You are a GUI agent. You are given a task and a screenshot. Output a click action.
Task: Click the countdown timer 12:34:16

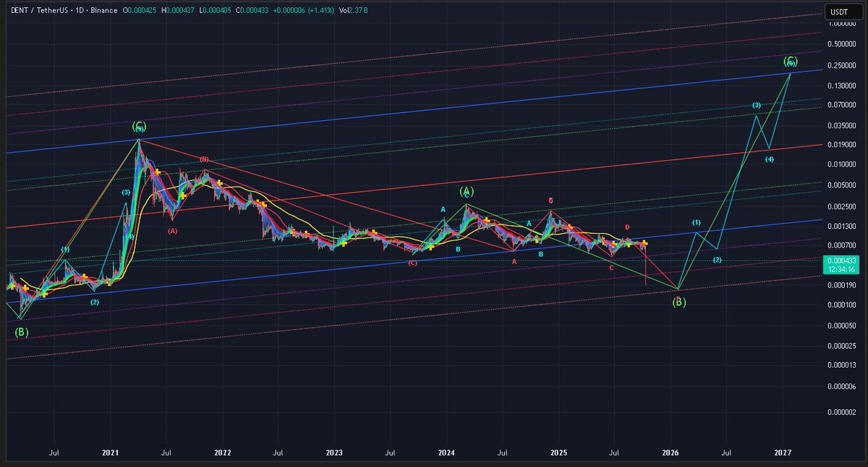pos(841,267)
